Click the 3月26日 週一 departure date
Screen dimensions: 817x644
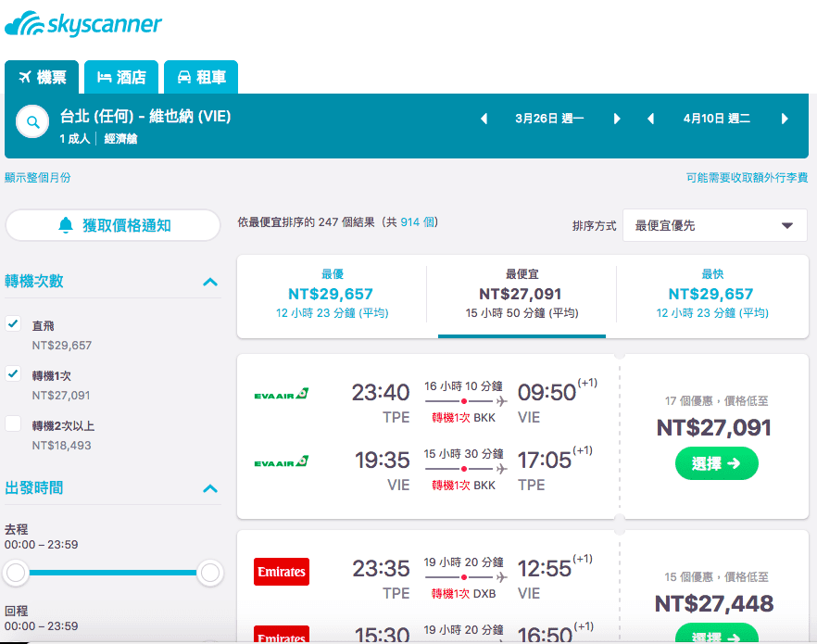click(549, 119)
